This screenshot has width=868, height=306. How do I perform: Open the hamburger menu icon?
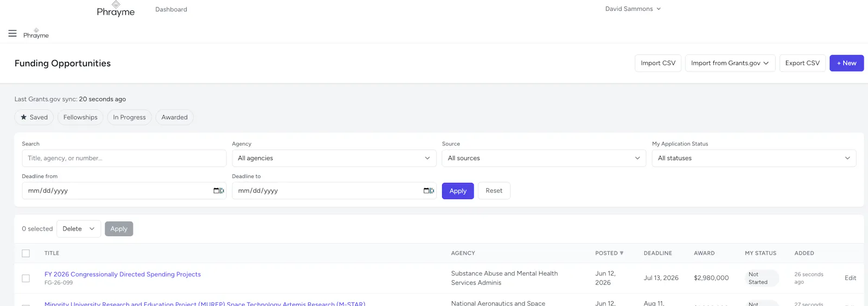tap(12, 34)
